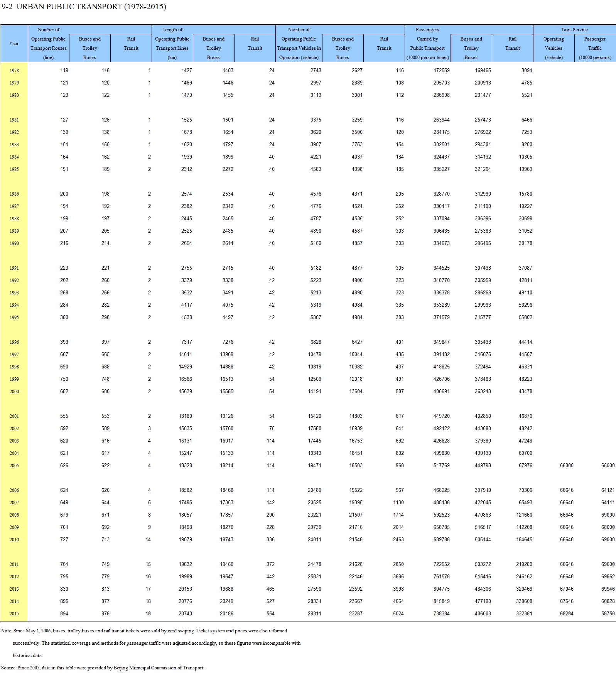Select value '68000' in the 2009 row
The width and height of the screenshot is (616, 674).
click(608, 527)
